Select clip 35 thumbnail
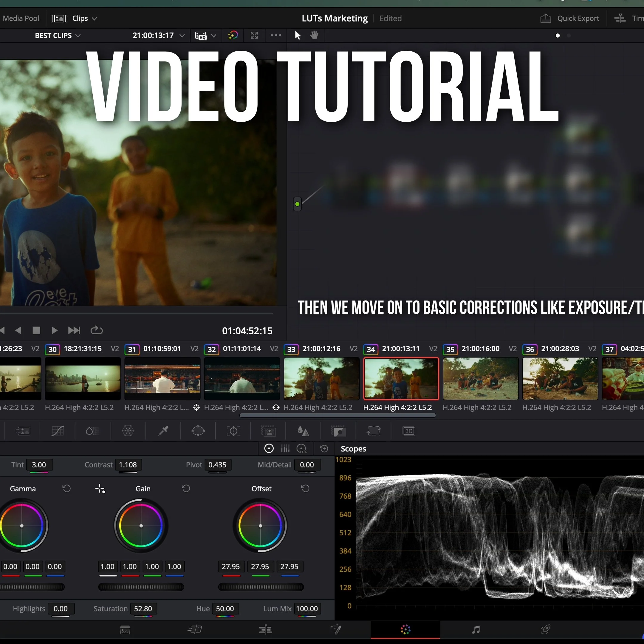 (x=480, y=378)
